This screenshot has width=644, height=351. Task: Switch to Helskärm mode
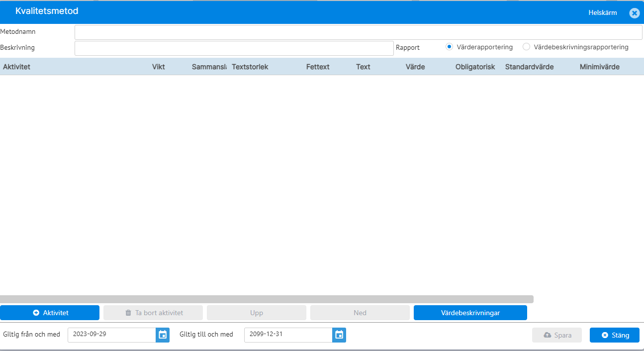click(602, 13)
